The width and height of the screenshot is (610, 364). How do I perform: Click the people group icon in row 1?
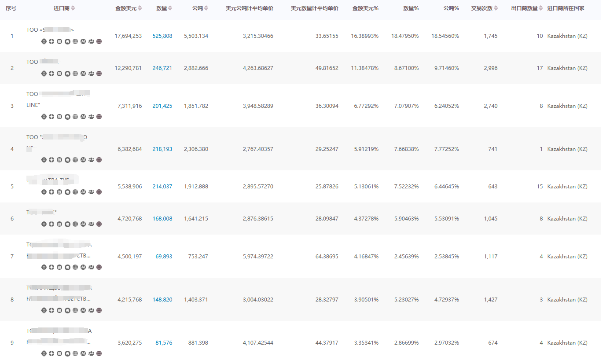point(91,42)
